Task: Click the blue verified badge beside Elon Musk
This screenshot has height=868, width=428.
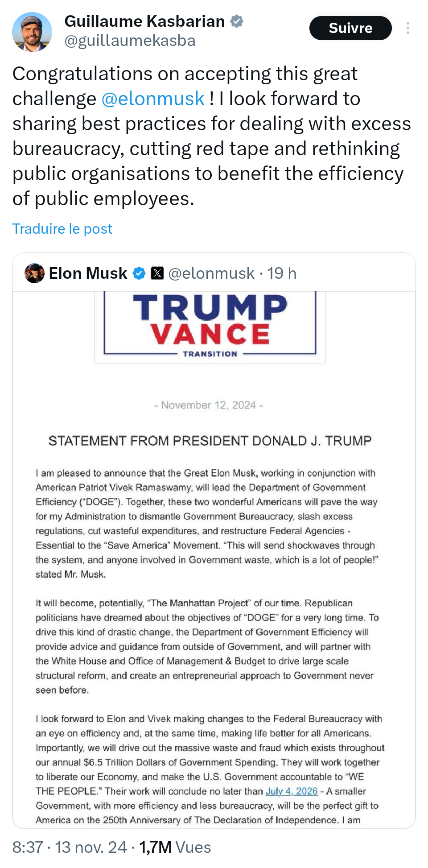Action: tap(140, 273)
